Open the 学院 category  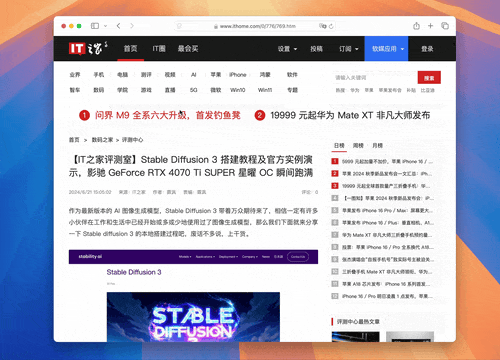click(x=122, y=90)
